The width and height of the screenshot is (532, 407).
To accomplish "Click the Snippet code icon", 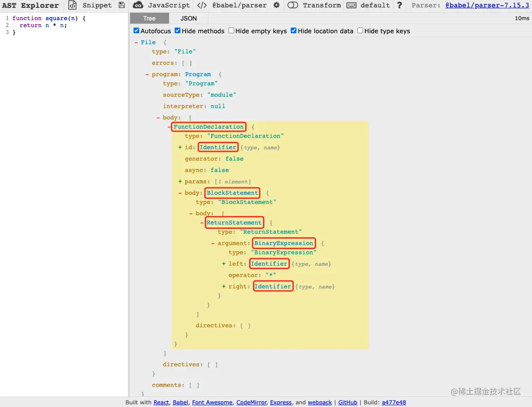I will [72, 6].
